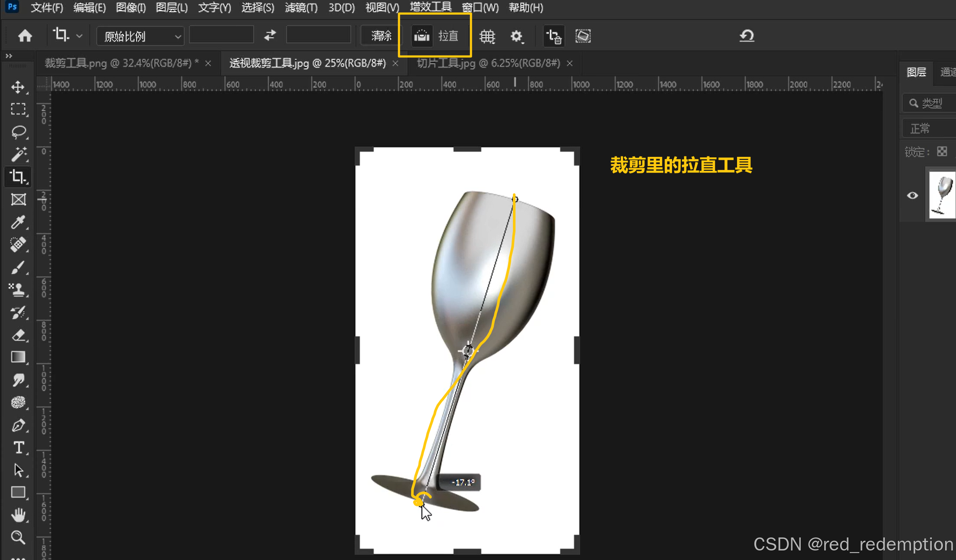Close the 透视裁剪工具.jpg tab
Screen dimensions: 956x560
395,64
